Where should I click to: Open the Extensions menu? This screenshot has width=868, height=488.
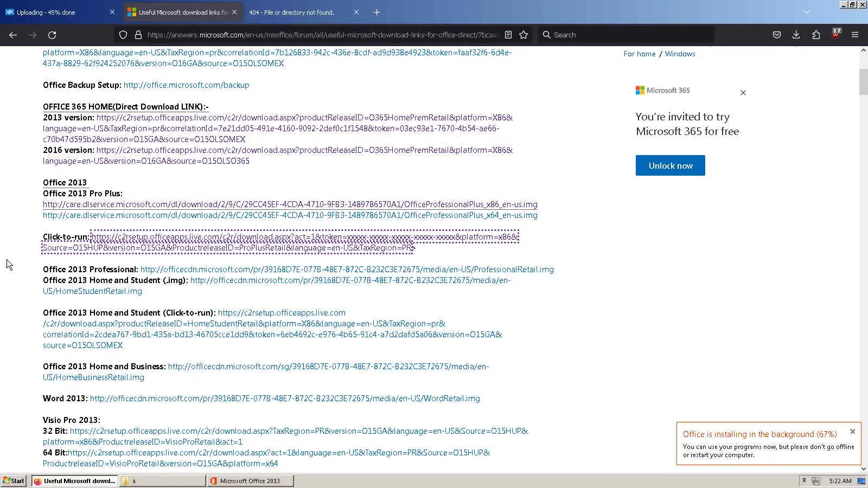pyautogui.click(x=816, y=35)
